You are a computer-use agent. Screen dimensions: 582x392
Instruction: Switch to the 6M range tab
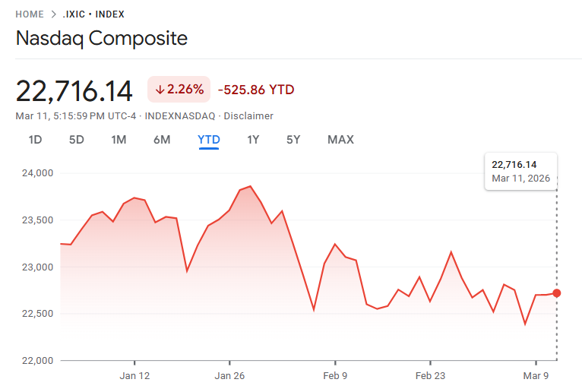pos(161,140)
